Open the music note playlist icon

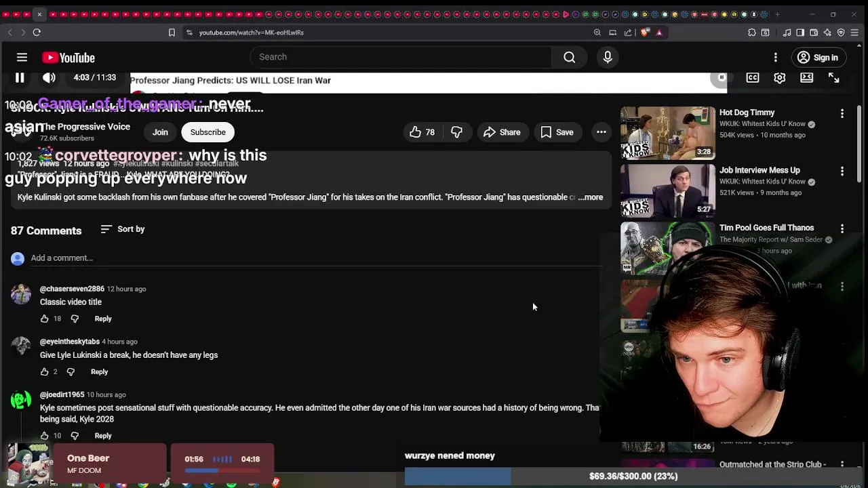pos(787,32)
